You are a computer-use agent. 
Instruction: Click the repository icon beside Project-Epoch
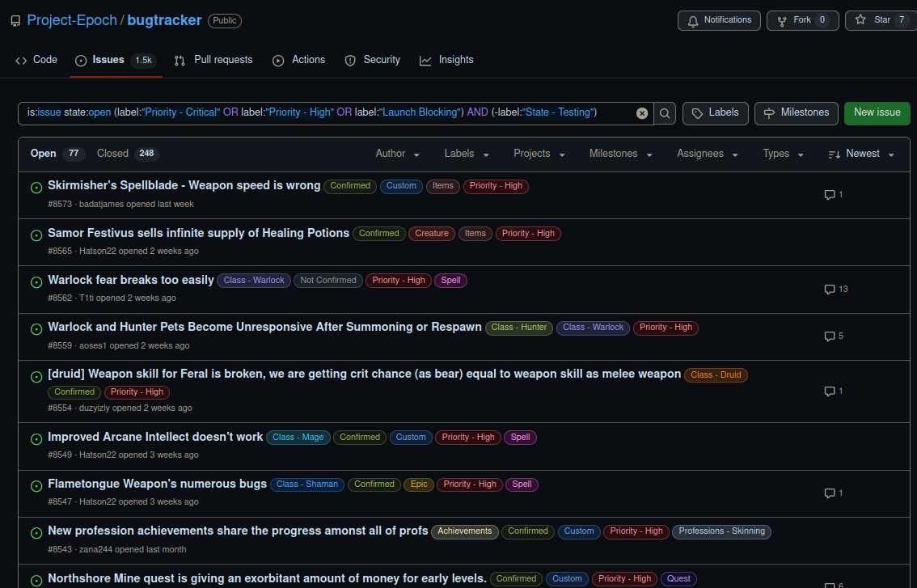click(16, 21)
